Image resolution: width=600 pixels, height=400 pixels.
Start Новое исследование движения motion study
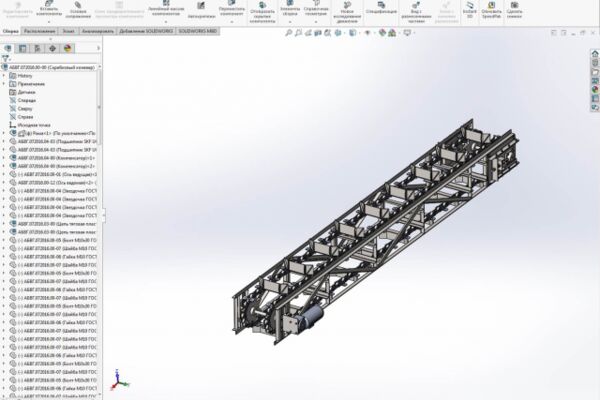[x=347, y=12]
